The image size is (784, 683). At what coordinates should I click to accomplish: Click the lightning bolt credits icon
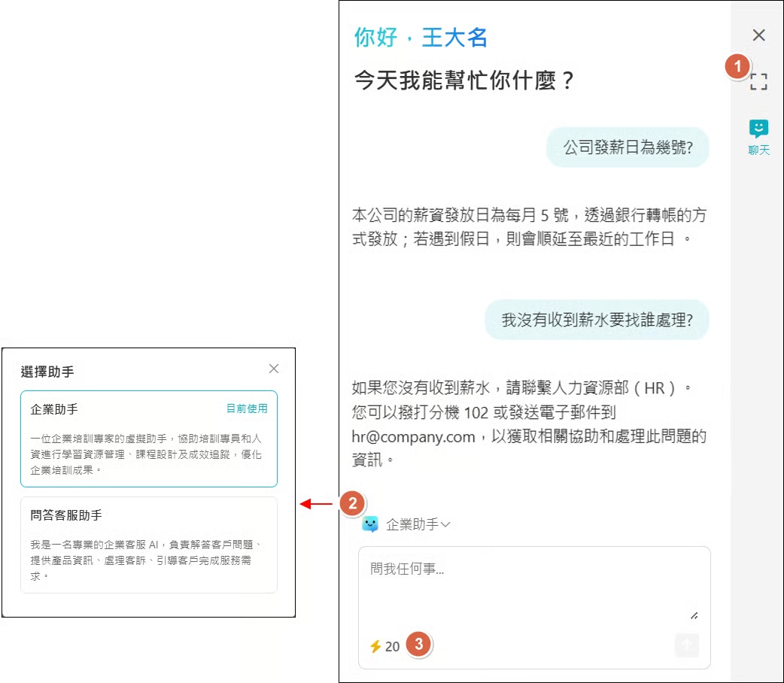coord(375,646)
